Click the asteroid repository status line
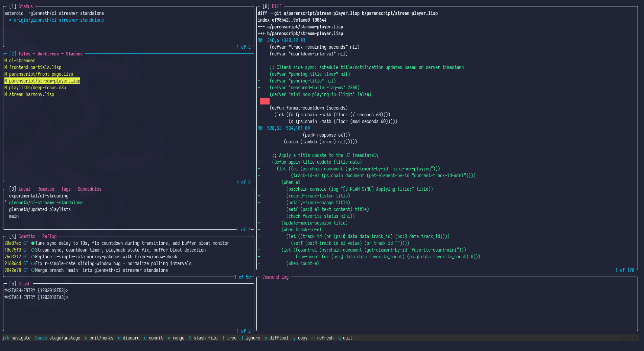644x351 pixels. (x=54, y=13)
